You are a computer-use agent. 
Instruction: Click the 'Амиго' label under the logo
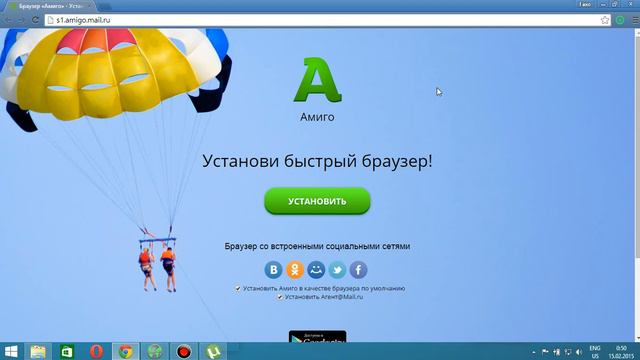(317, 117)
